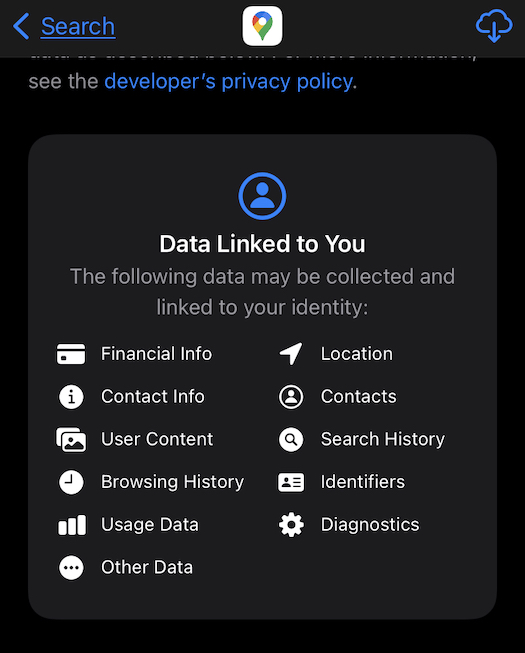Tap the Contacts person icon
This screenshot has width=525, height=653.
coord(291,396)
